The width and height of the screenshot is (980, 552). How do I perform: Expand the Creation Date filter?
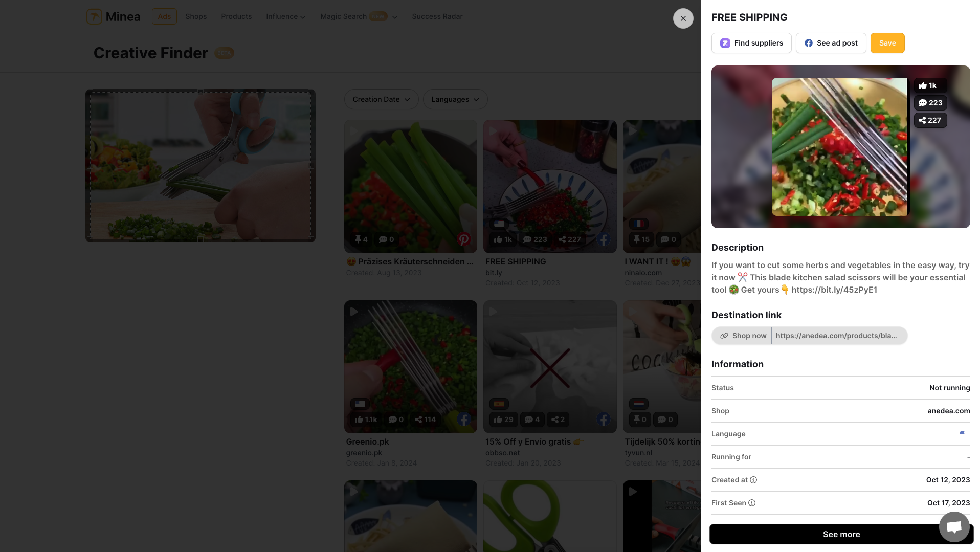point(381,99)
